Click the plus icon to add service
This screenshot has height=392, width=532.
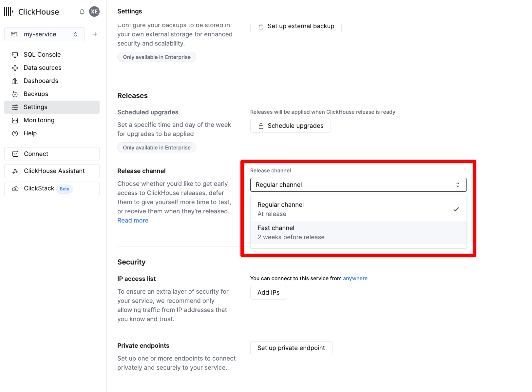pos(95,34)
